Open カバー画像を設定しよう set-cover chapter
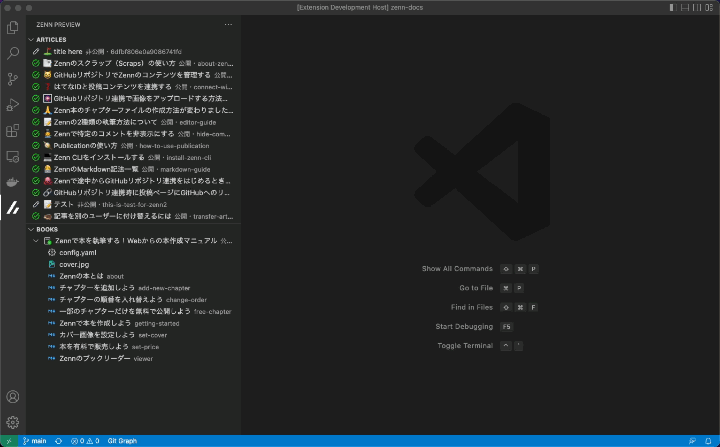The image size is (720, 447). pos(134,335)
